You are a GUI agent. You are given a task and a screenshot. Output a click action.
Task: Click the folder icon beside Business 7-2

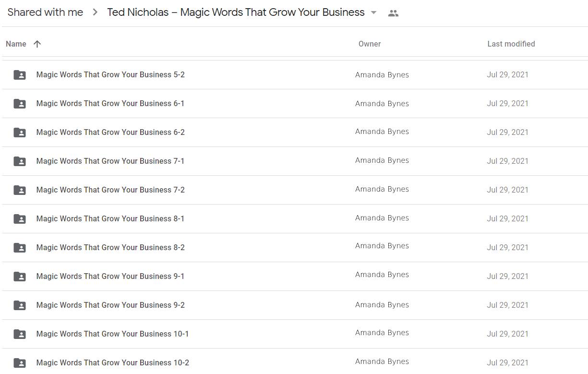19,190
